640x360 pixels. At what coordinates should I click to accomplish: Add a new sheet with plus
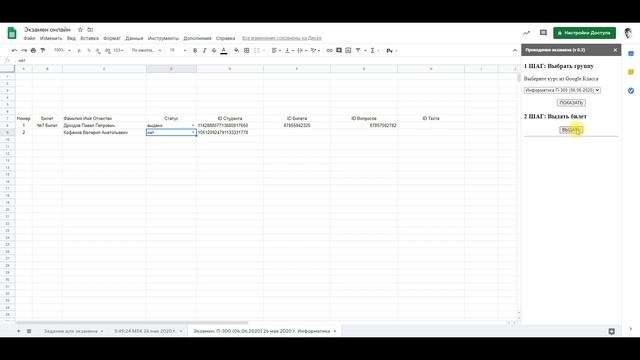[x=19, y=331]
